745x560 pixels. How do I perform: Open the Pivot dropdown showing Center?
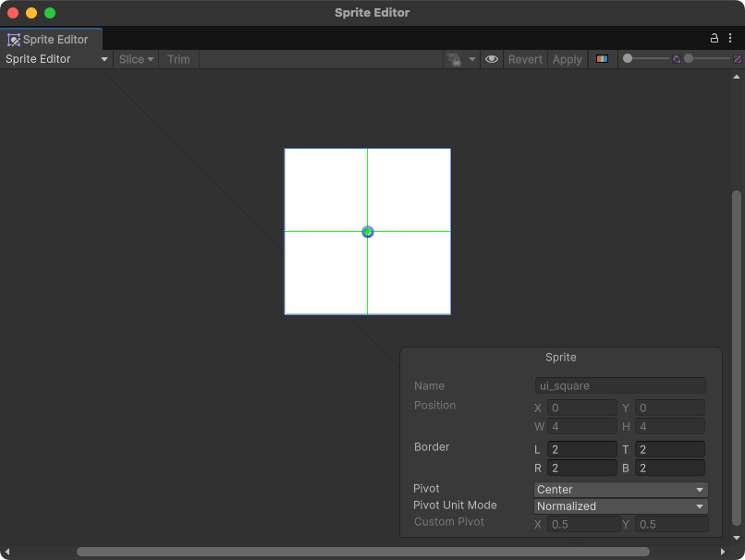click(621, 490)
